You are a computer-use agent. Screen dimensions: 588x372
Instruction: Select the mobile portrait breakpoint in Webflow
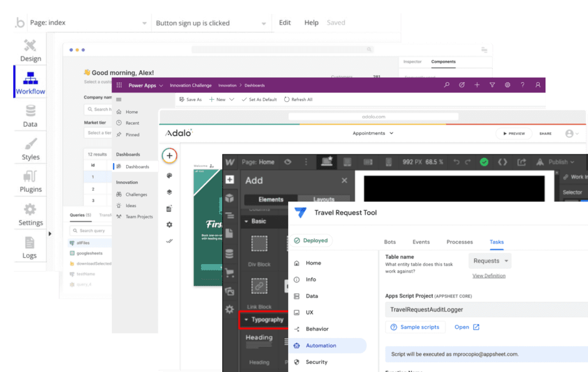tap(389, 162)
